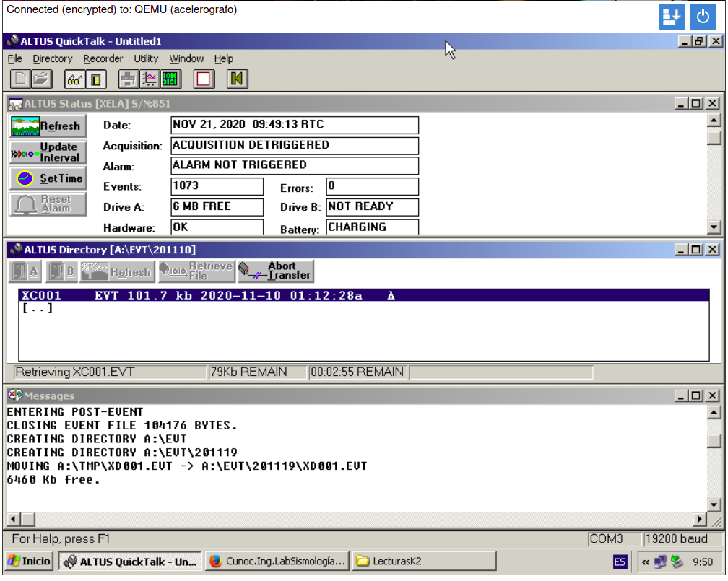
Task: Click the yellow panel icon beside the eyeglasses
Action: (95, 79)
